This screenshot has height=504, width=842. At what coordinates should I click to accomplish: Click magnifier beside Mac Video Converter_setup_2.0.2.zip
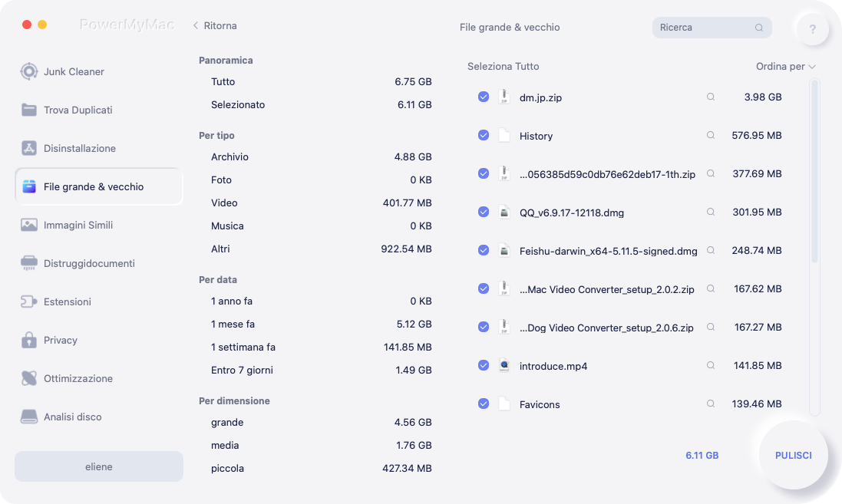[711, 288]
